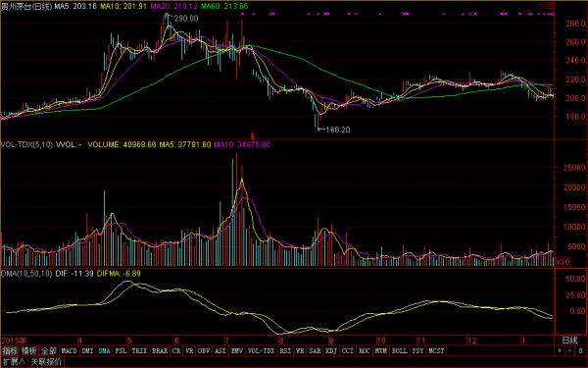Open the 关联报价 panel
588x368 pixels.
(46, 362)
